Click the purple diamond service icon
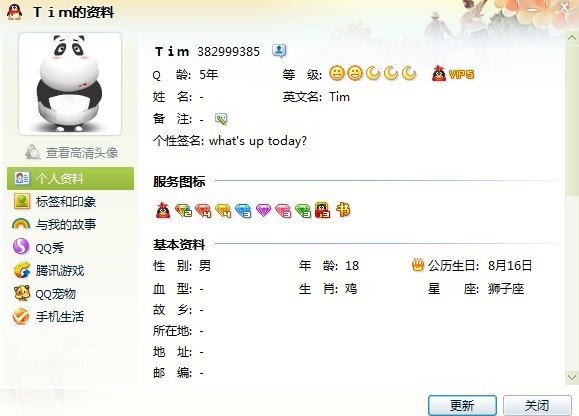The width and height of the screenshot is (579, 416). (x=263, y=210)
